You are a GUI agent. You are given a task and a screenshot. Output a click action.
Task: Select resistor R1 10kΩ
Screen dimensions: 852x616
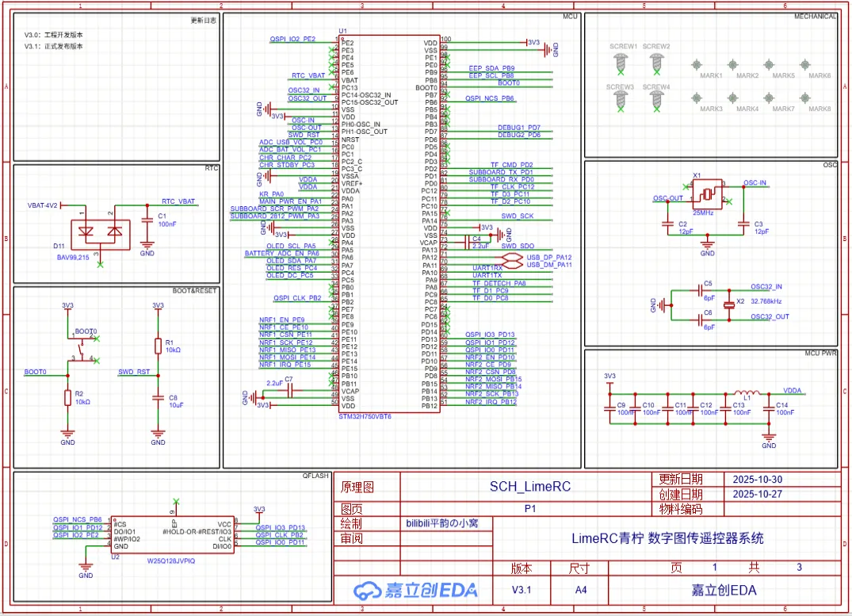tap(159, 345)
